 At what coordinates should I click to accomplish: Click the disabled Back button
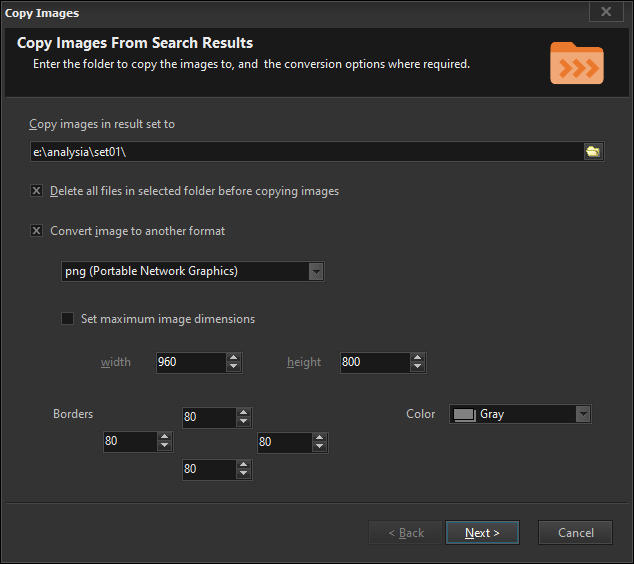(405, 533)
